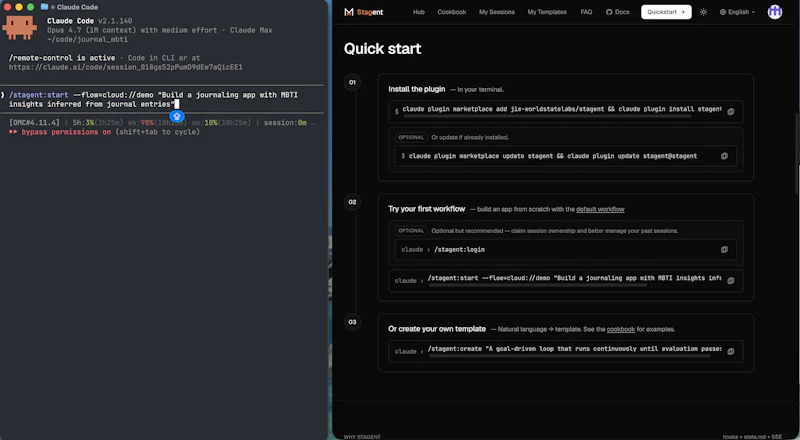Click the '[OMC#4.11.4]' status entry

click(34, 123)
